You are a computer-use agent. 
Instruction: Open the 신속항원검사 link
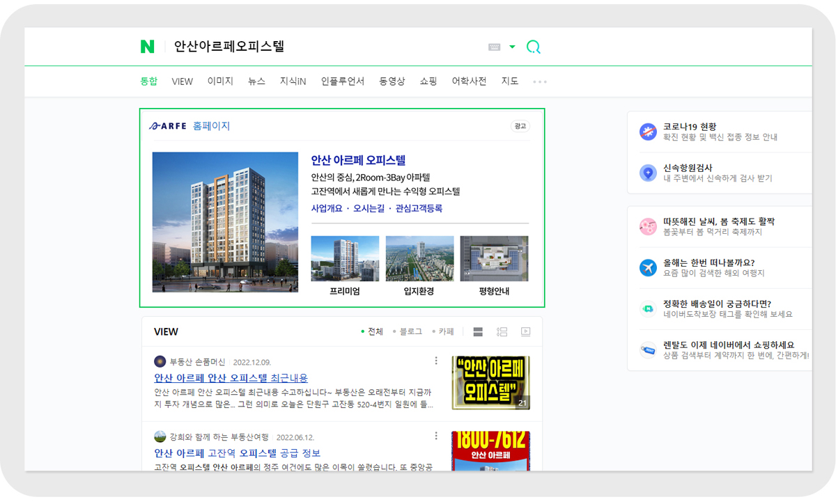tap(688, 168)
